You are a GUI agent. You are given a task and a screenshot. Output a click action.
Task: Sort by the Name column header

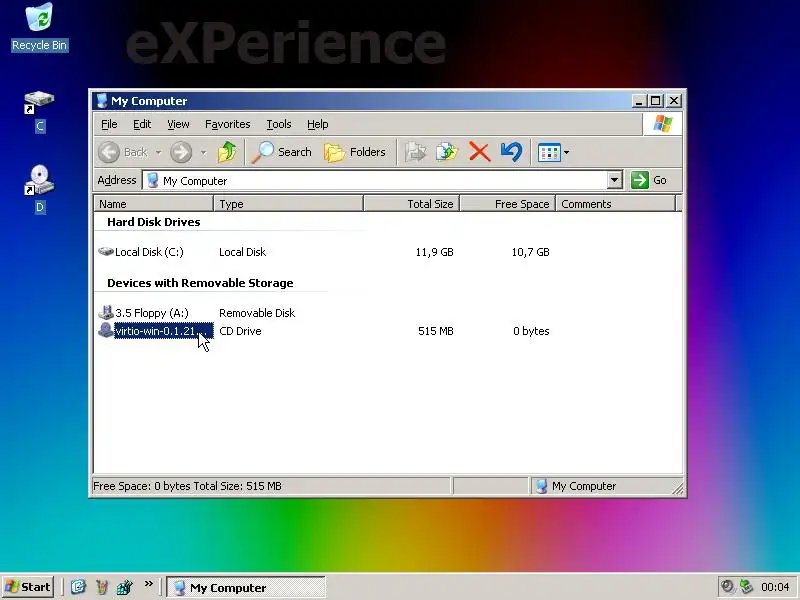coord(154,204)
